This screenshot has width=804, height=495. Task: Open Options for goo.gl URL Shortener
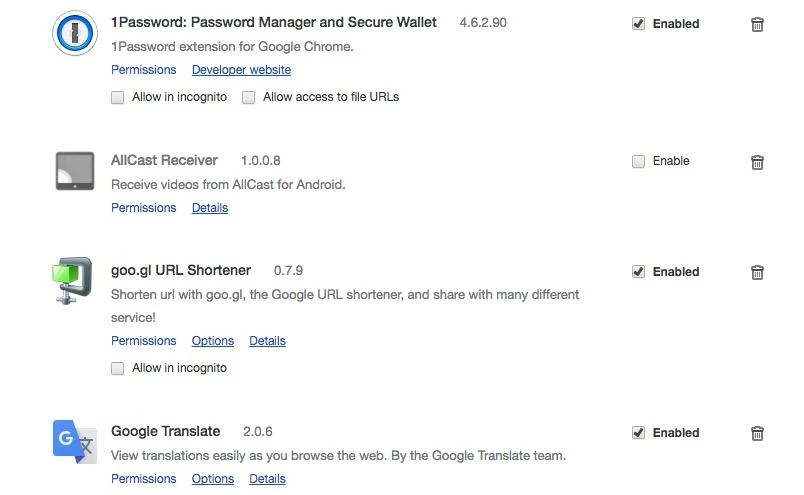tap(212, 341)
